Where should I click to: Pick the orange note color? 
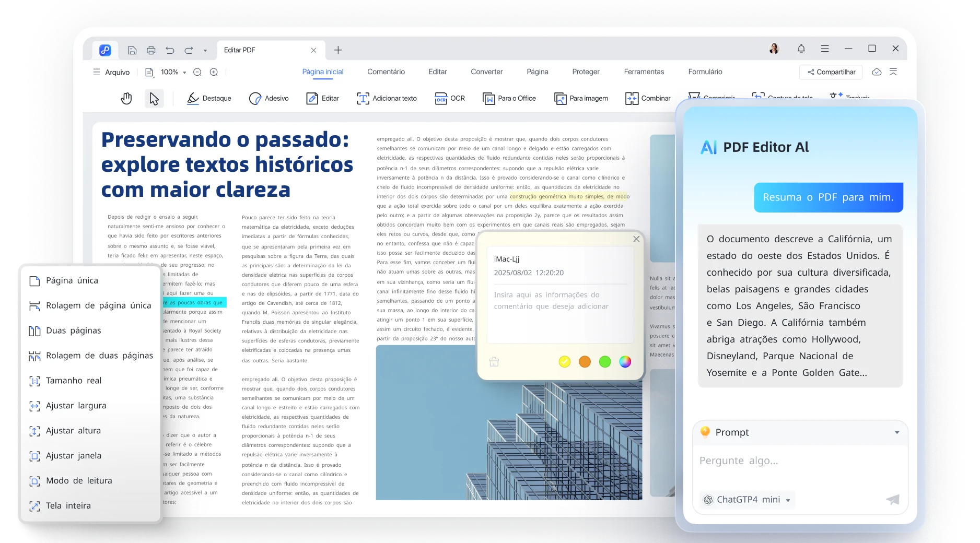[x=585, y=362]
